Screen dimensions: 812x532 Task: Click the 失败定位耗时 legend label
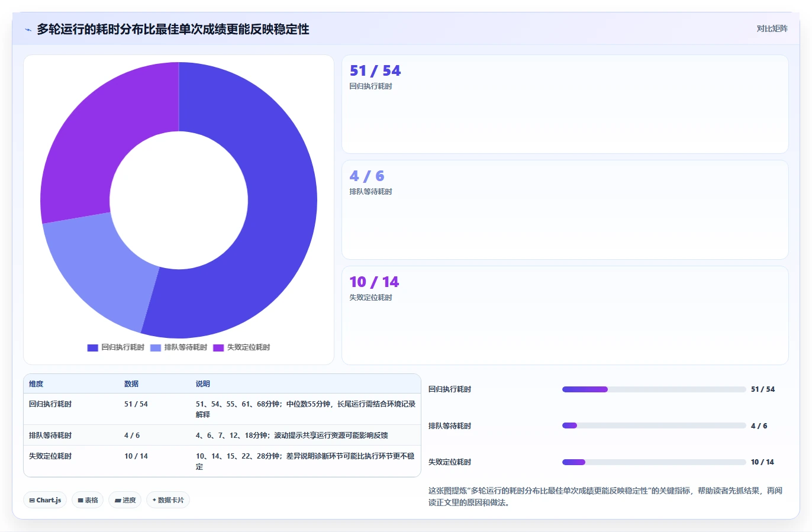[x=249, y=347]
